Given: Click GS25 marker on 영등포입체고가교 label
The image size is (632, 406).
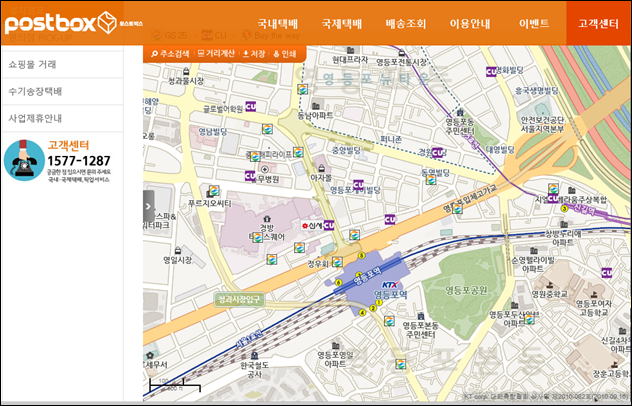Looking at the screenshot, I should point(457,208).
